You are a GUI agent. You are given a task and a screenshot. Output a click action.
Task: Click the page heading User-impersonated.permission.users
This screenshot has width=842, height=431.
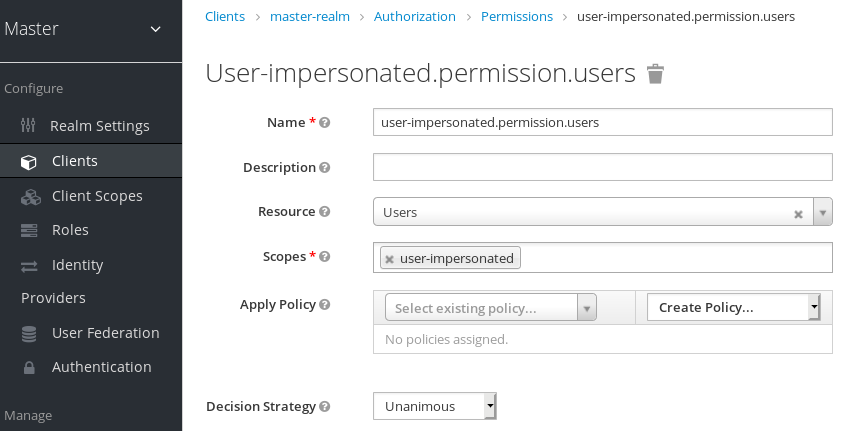pyautogui.click(x=420, y=73)
